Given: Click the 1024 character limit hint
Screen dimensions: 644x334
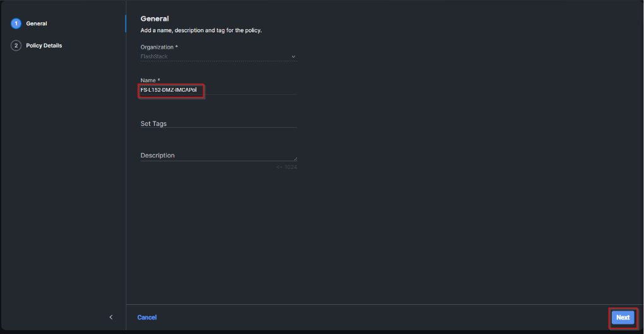Looking at the screenshot, I should (287, 167).
